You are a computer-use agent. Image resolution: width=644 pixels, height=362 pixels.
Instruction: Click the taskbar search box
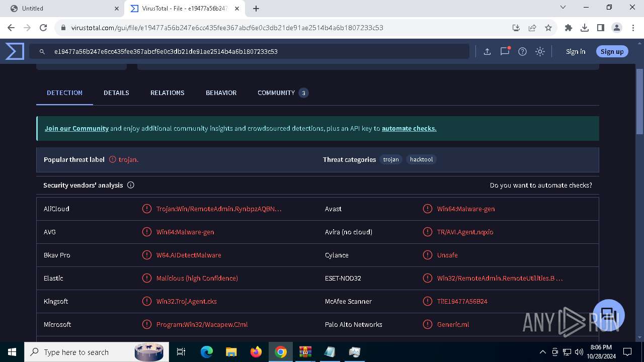[x=97, y=352]
